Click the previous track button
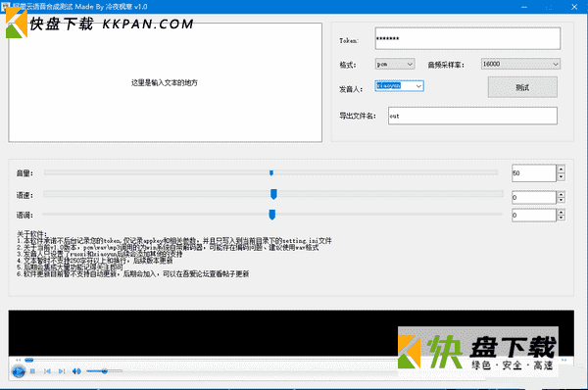 click(x=47, y=371)
